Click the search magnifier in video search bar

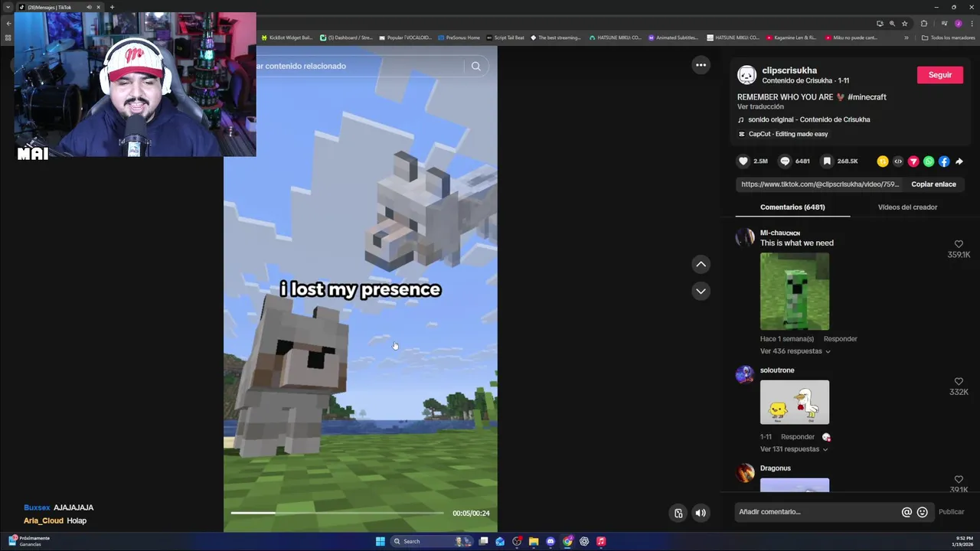475,66
